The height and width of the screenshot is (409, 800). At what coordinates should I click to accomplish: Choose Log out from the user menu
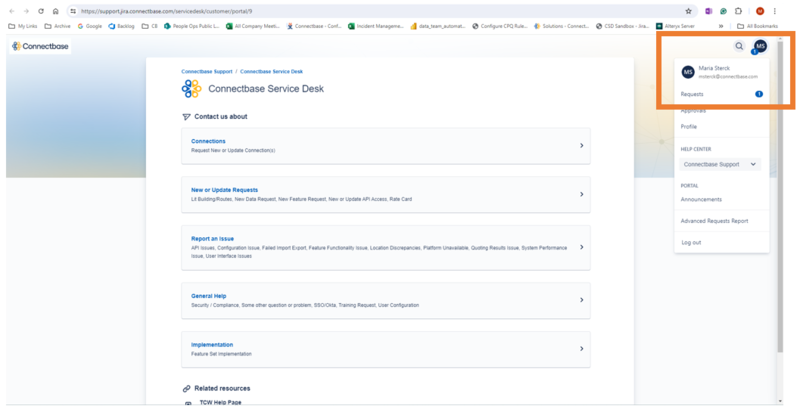(691, 242)
